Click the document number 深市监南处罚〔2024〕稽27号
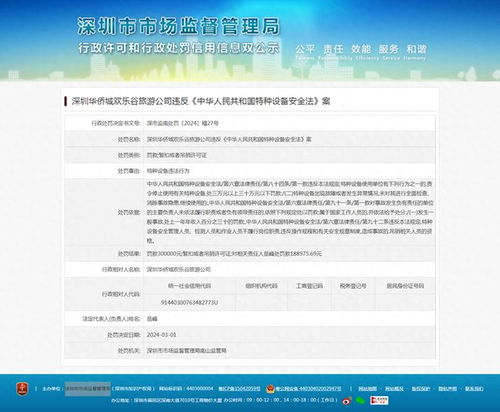This screenshot has height=412, width=500. [183, 123]
